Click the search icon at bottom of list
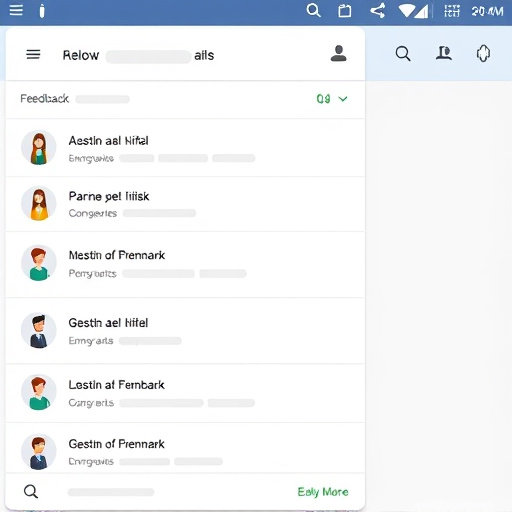The image size is (512, 512). click(31, 491)
